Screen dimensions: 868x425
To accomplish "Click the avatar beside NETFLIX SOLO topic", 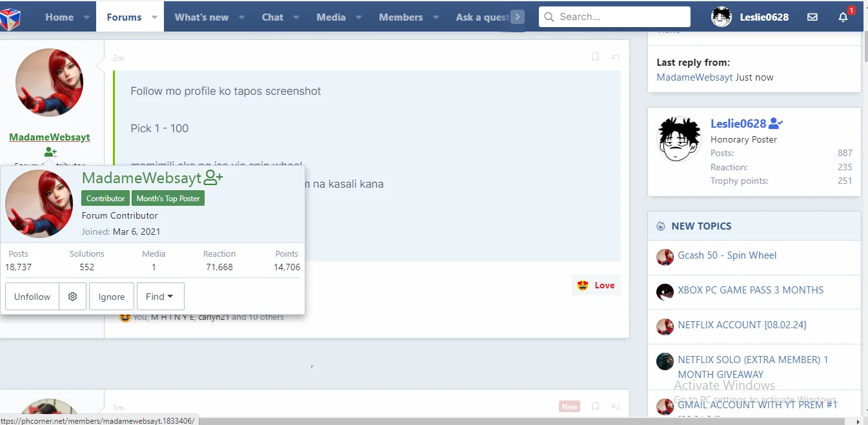I will point(665,361).
